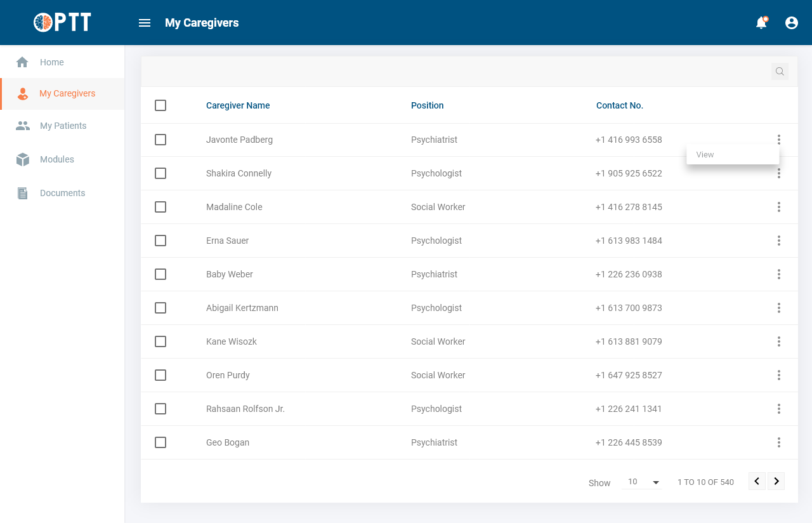Expand row options for Baby Weber

pyautogui.click(x=778, y=274)
